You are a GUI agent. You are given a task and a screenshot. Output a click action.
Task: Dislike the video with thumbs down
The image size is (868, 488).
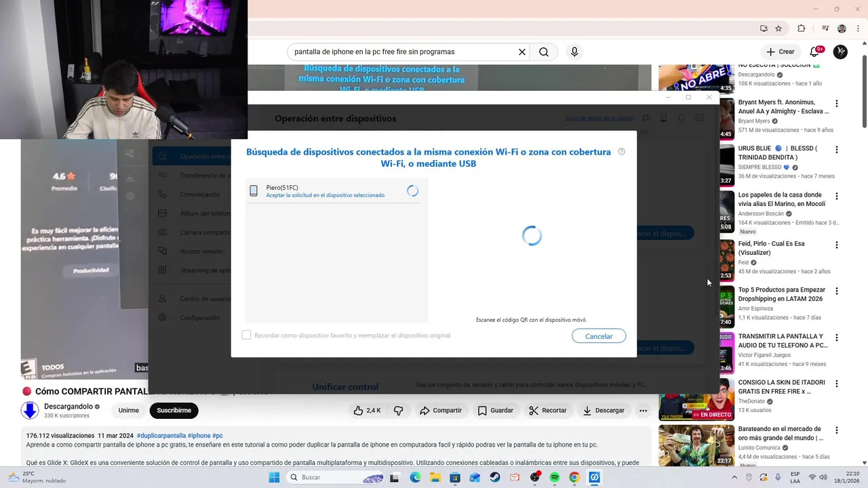click(x=399, y=410)
